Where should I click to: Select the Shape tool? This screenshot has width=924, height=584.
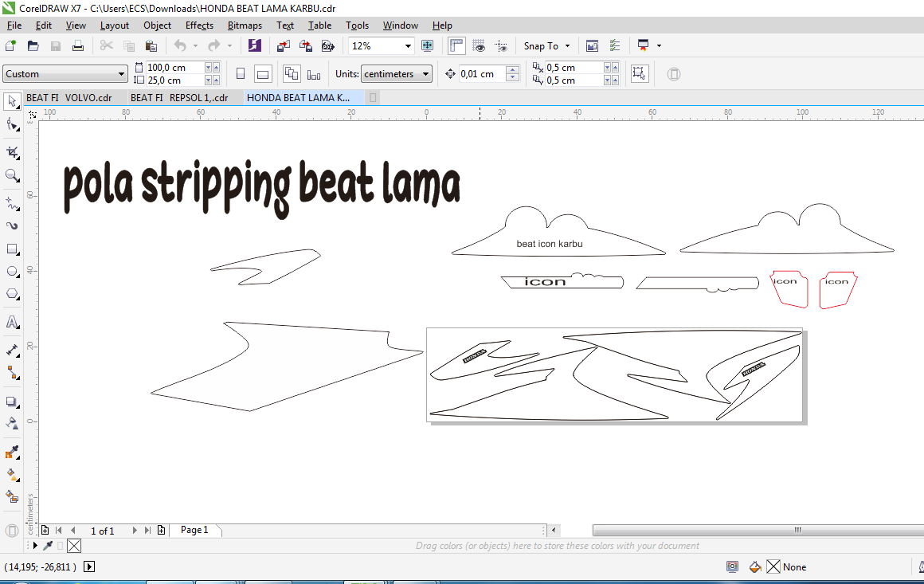12,124
